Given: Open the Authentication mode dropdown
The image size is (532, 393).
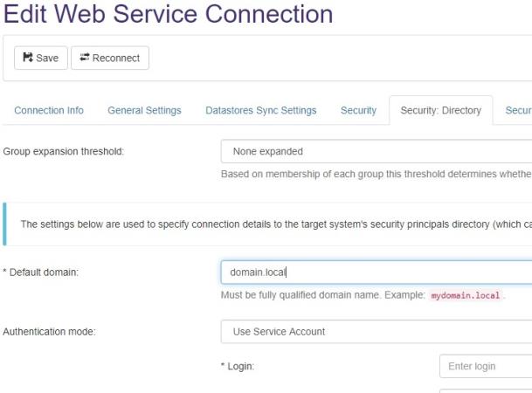Looking at the screenshot, I should [x=376, y=332].
